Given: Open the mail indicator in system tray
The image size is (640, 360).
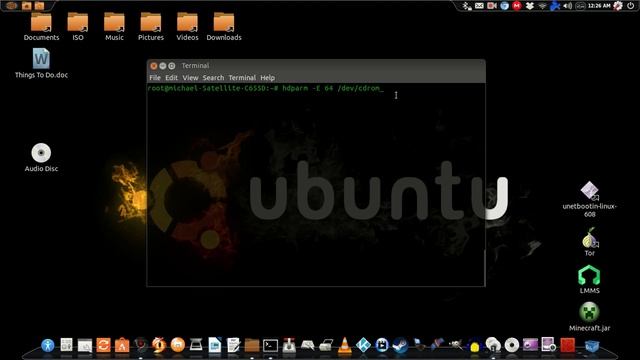Looking at the screenshot, I should pos(479,6).
